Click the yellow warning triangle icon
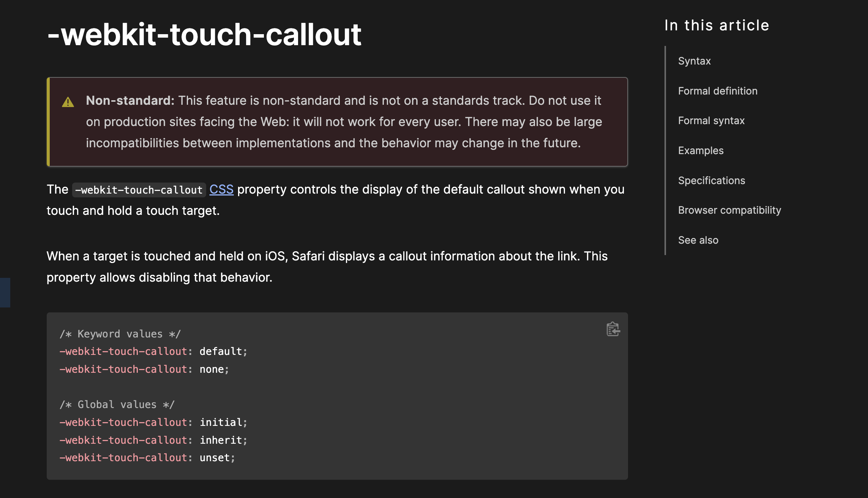 pyautogui.click(x=68, y=102)
